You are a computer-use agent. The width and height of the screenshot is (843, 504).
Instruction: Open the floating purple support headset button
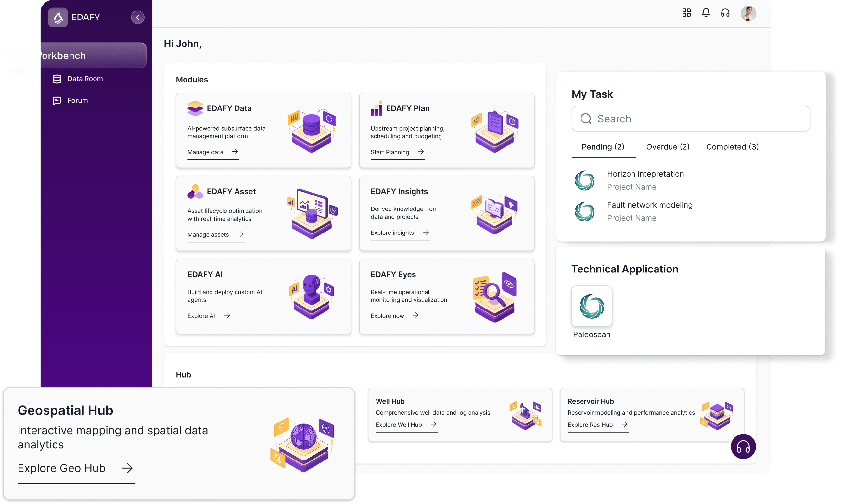pos(743,447)
